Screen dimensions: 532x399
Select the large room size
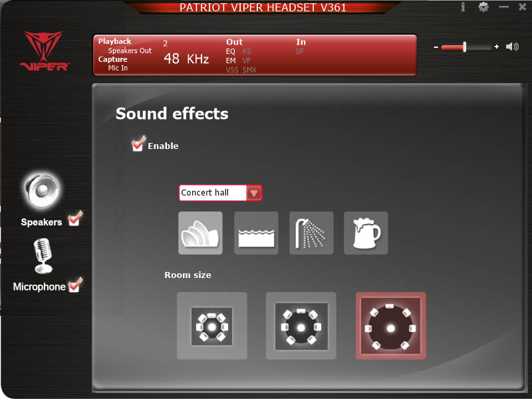pyautogui.click(x=390, y=326)
